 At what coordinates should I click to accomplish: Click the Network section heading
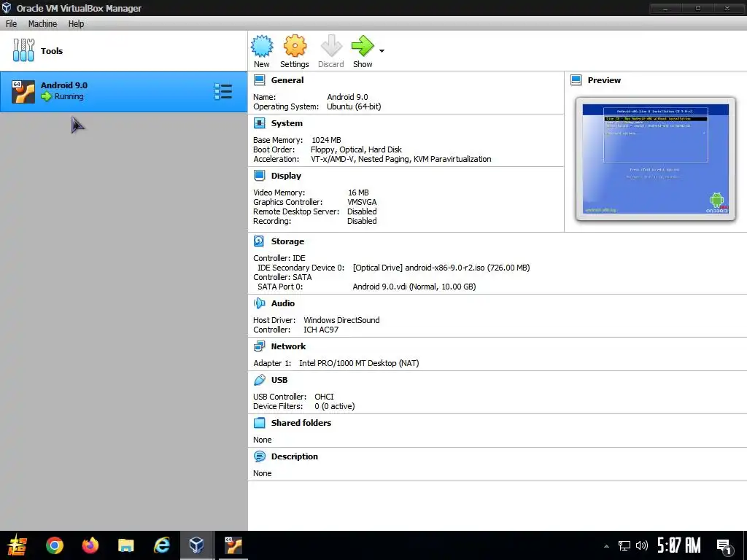288,346
